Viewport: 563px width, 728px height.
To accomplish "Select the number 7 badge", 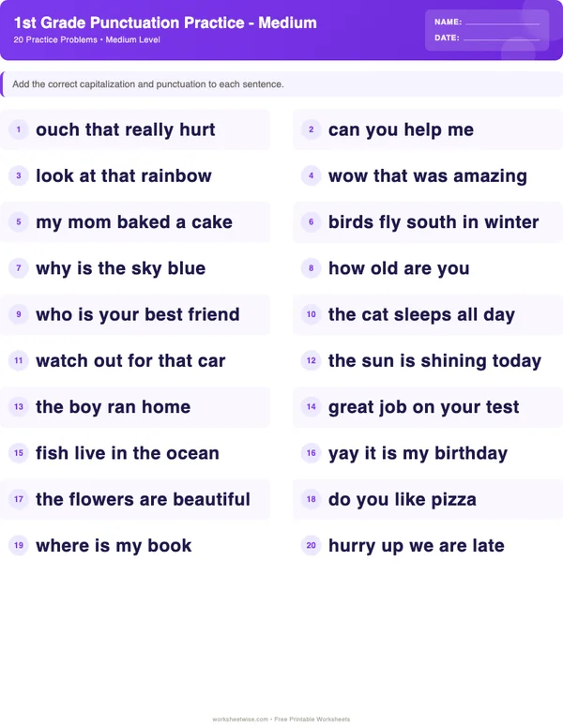I will click(x=18, y=268).
